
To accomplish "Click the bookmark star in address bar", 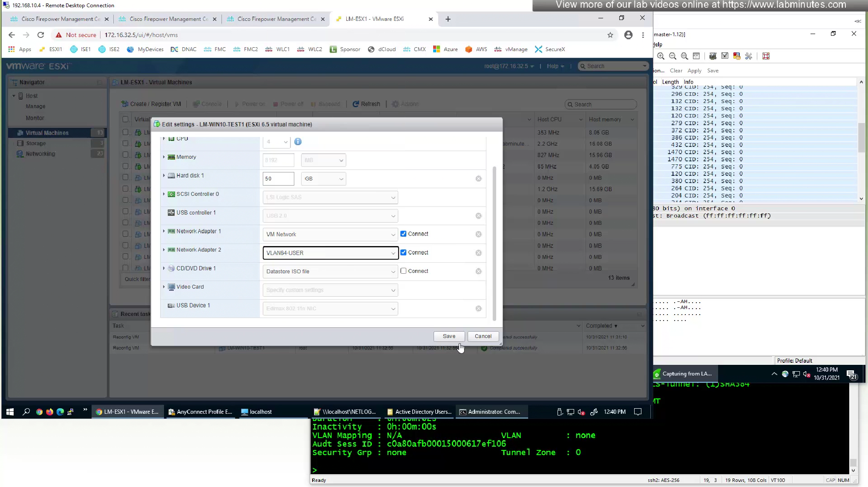I will point(610,35).
